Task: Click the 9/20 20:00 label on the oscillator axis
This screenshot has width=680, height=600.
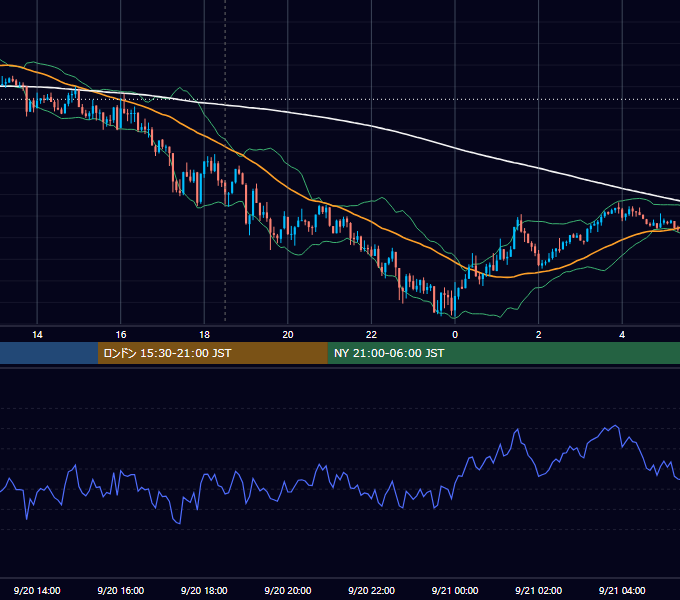Action: pos(288,590)
